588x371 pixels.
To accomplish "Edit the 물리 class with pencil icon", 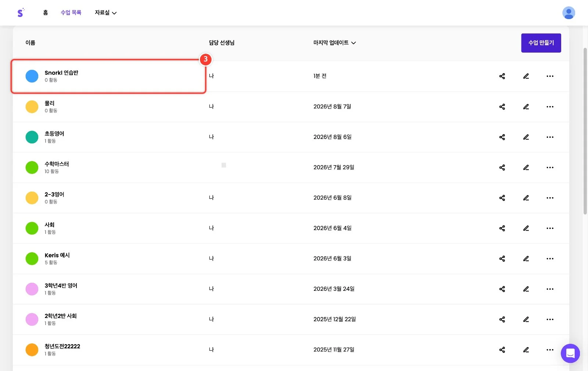I will 526,107.
